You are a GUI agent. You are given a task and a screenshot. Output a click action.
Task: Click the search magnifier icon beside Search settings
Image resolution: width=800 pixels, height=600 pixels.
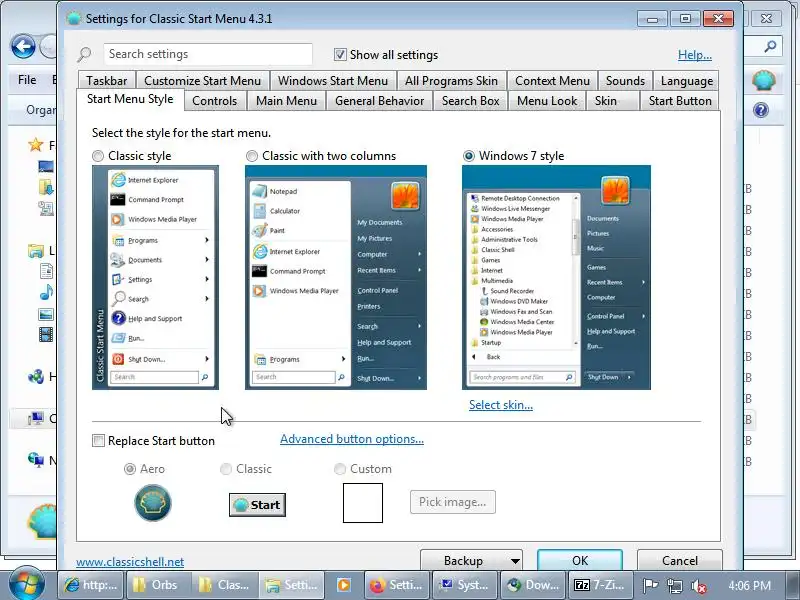[x=85, y=54]
